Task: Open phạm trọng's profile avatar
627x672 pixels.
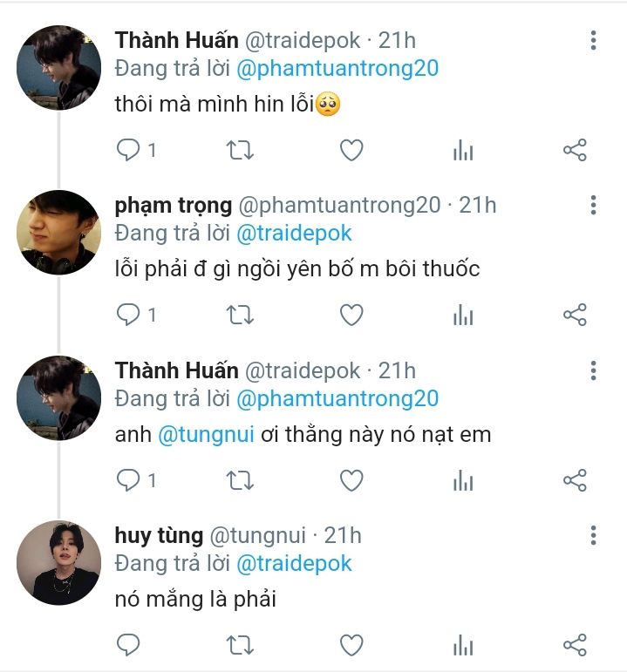Action: click(59, 233)
